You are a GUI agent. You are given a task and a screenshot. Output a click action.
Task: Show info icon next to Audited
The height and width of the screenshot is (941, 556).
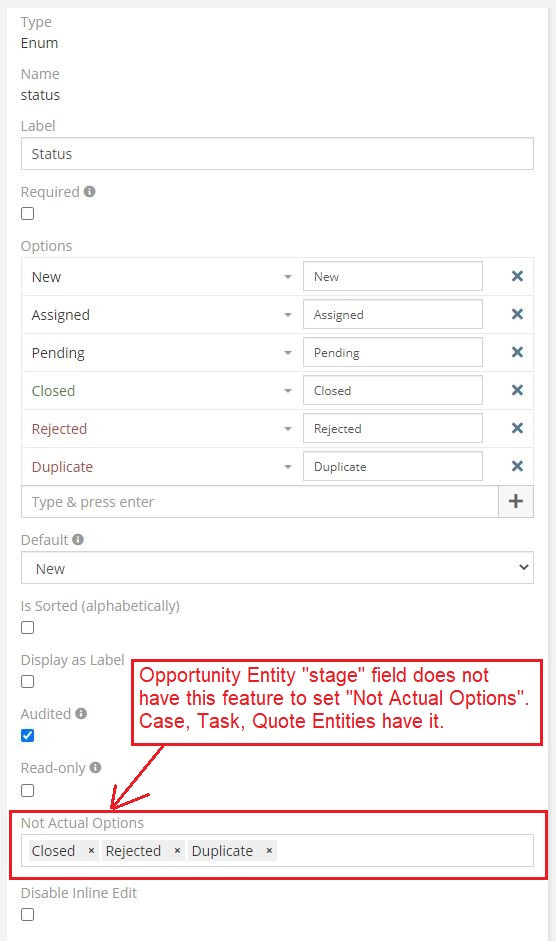[81, 714]
